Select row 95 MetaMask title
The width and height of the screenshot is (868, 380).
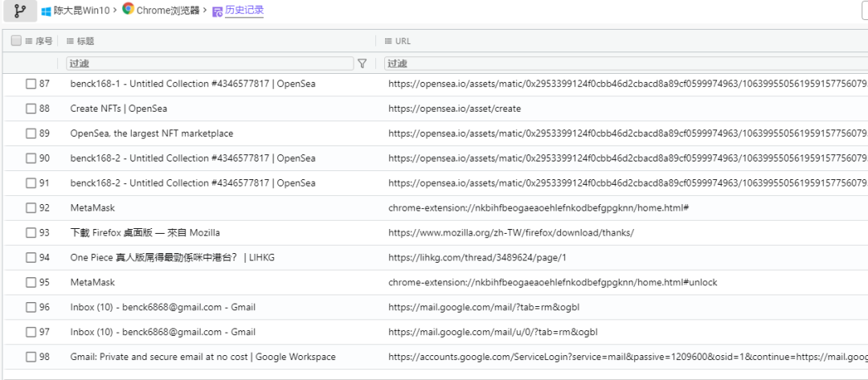coord(92,282)
